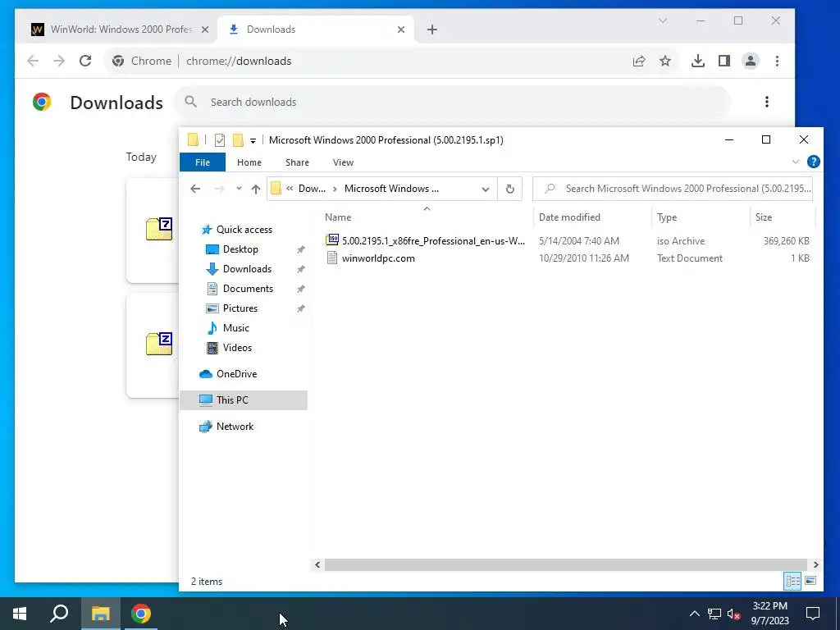Switch to Details view icon
Image resolution: width=840 pixels, height=630 pixels.
(x=792, y=581)
